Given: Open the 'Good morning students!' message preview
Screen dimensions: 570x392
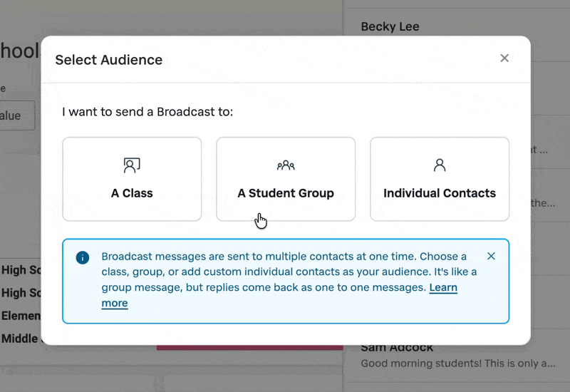Looking at the screenshot, I should click(x=458, y=363).
